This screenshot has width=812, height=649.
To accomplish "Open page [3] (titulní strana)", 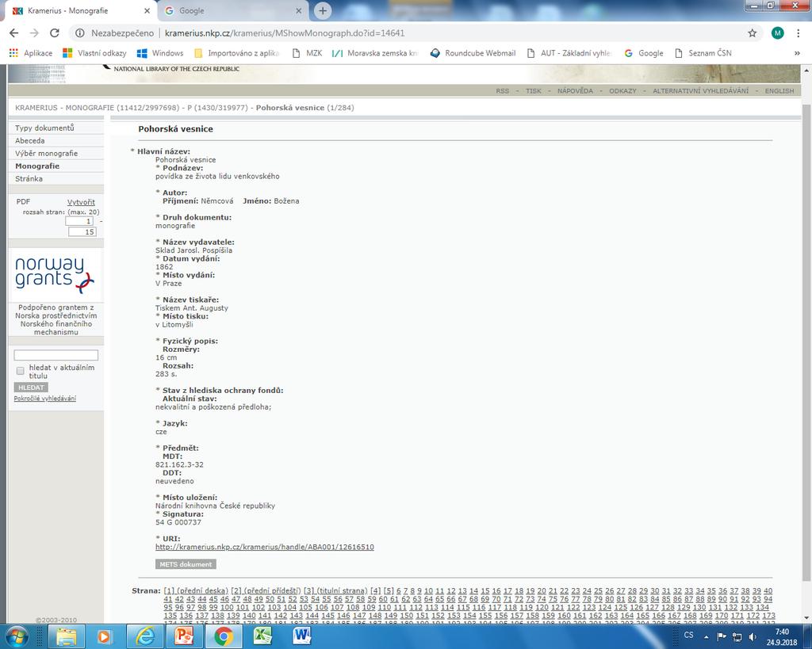I will click(x=335, y=590).
